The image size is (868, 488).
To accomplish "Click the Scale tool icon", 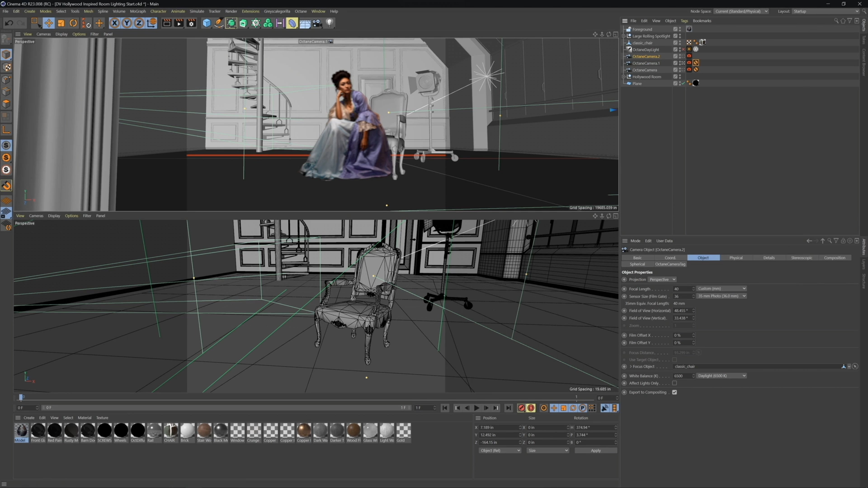I will pyautogui.click(x=61, y=23).
